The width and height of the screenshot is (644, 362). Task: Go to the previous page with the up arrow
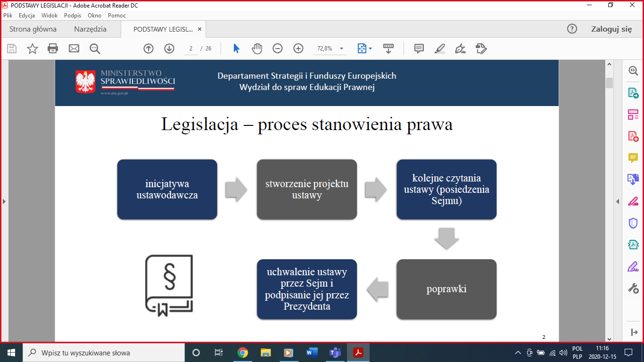[149, 49]
